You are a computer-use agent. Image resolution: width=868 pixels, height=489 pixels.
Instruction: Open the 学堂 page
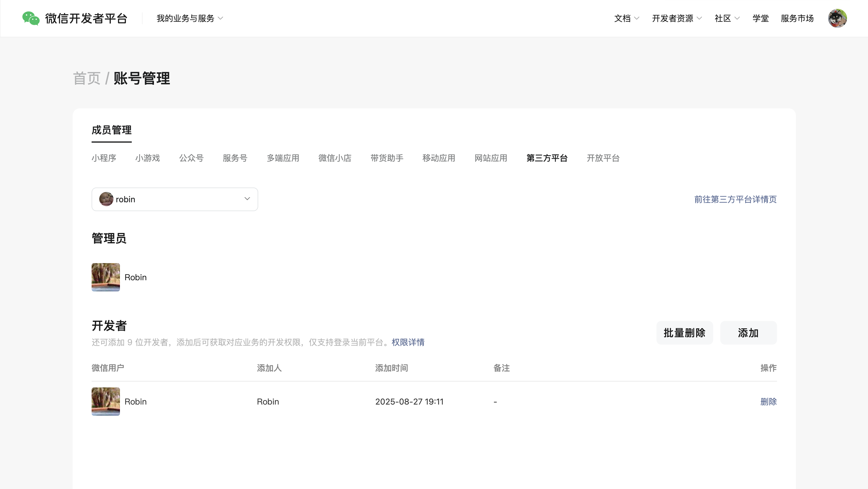pos(760,18)
